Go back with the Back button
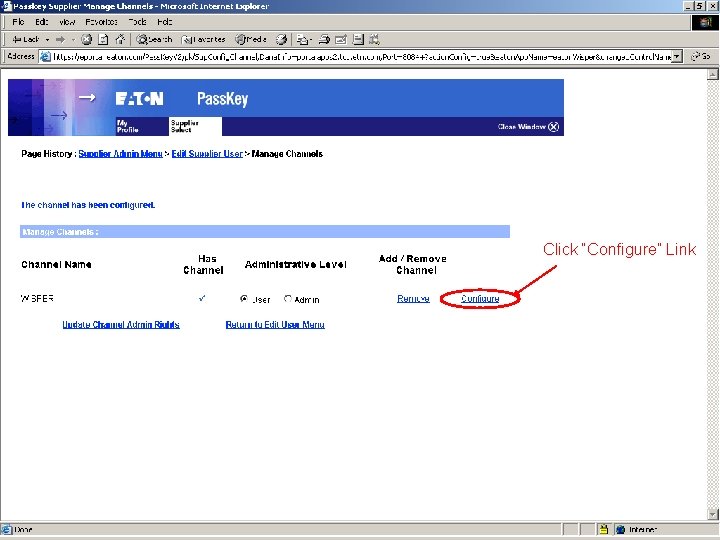 tap(26, 39)
